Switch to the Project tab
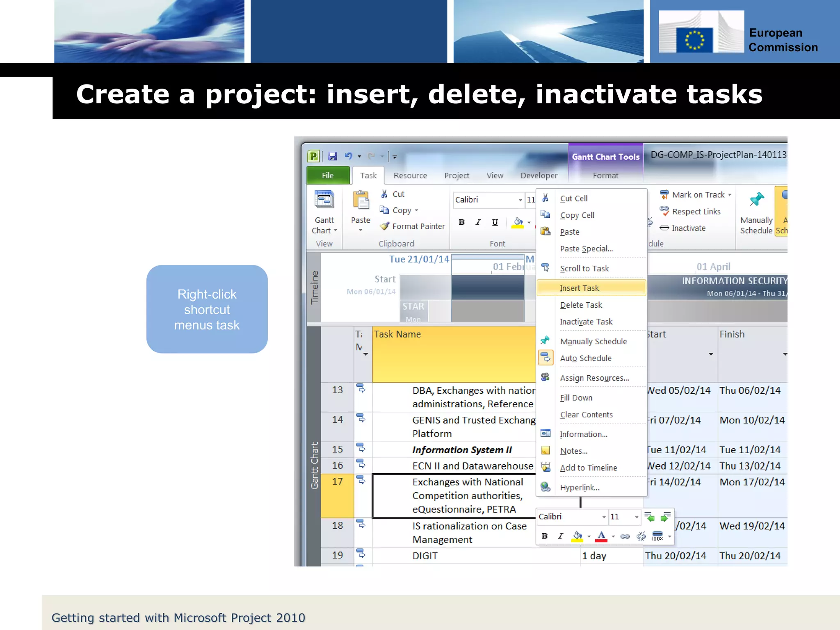Screen dimensions: 840x630 coord(457,176)
